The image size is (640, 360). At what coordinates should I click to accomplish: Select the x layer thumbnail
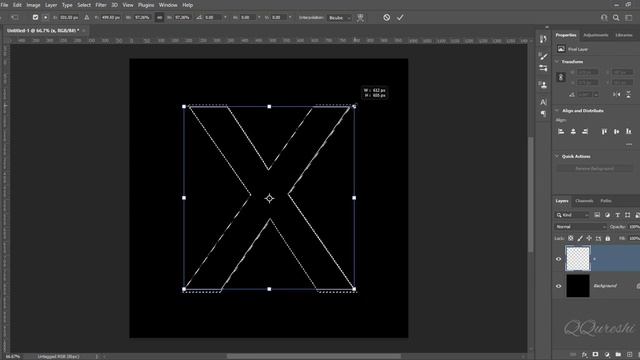coord(578,258)
